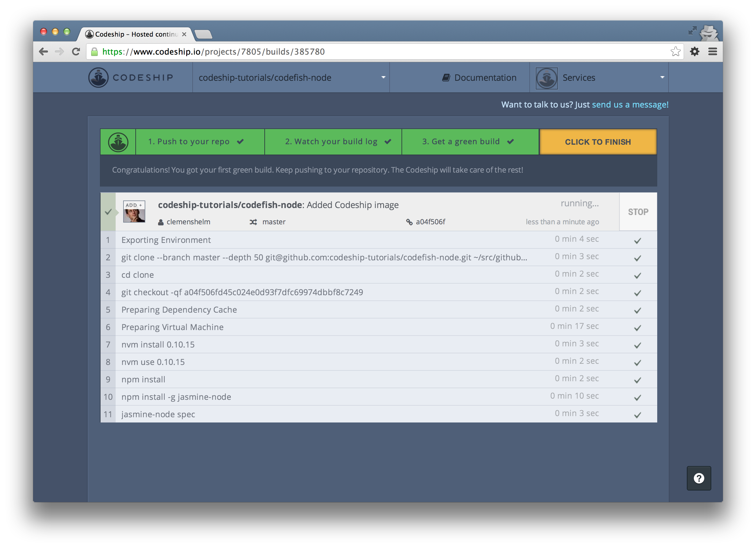Click the Codeship ship logo in header
Screen dimensions: 756x548
click(x=98, y=78)
